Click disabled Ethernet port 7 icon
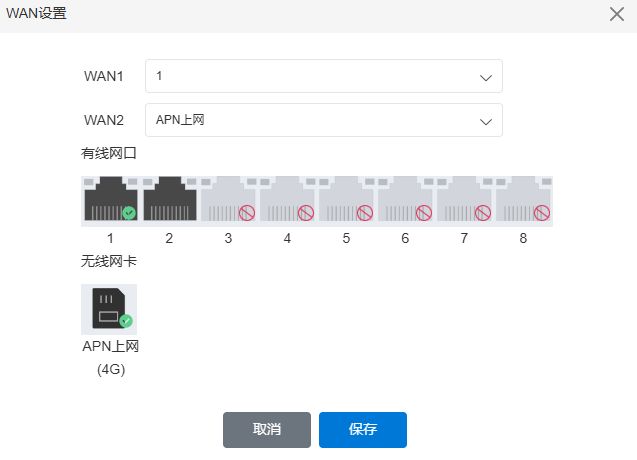The image size is (637, 460). coord(464,199)
